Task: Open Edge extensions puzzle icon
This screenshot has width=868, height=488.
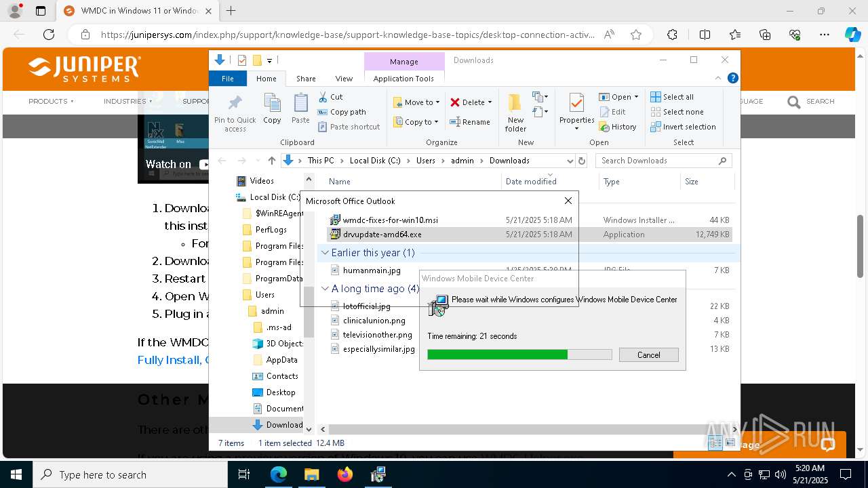Action: 672,35
